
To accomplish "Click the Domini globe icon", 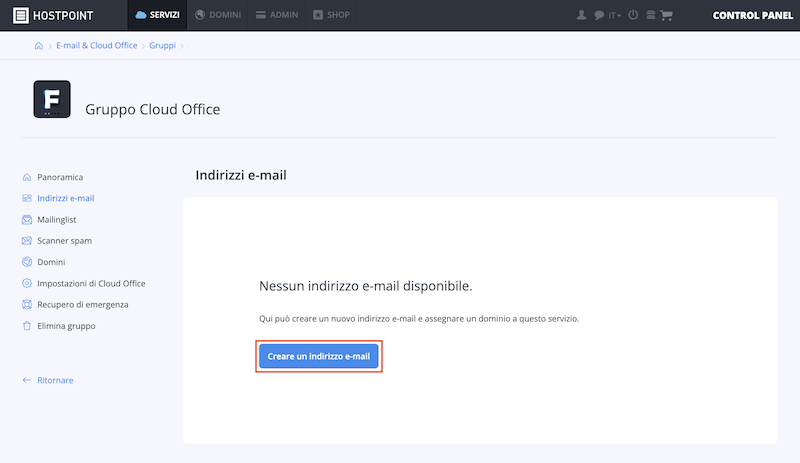I will pyautogui.click(x=27, y=262).
